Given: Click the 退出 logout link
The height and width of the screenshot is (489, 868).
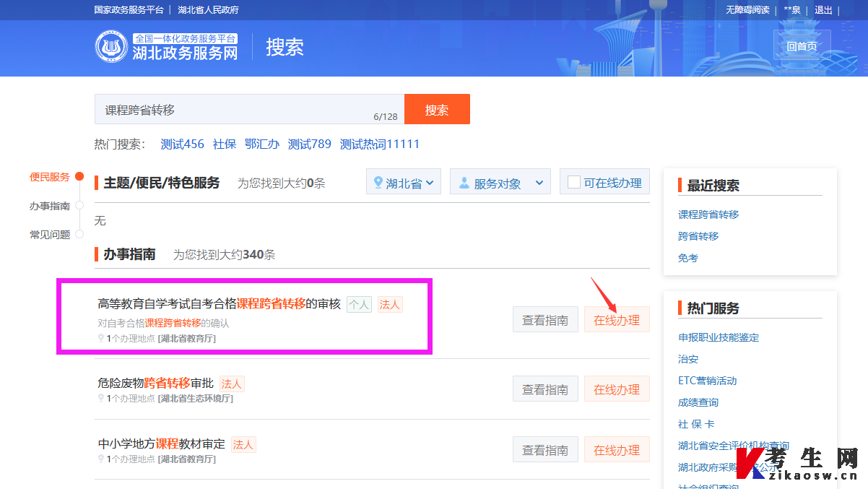Looking at the screenshot, I should click(823, 10).
